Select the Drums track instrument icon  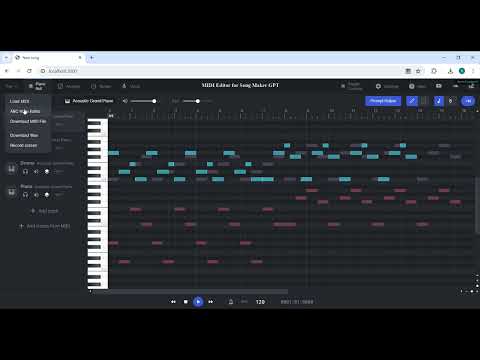(12, 168)
